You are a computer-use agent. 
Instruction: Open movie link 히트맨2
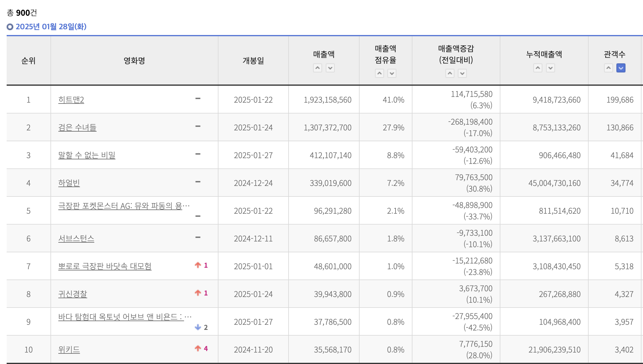[71, 100]
